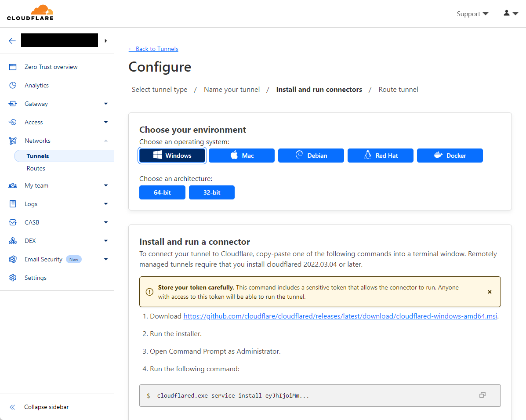The width and height of the screenshot is (526, 420).
Task: Expand the DEX submenu arrow
Action: pyautogui.click(x=105, y=241)
